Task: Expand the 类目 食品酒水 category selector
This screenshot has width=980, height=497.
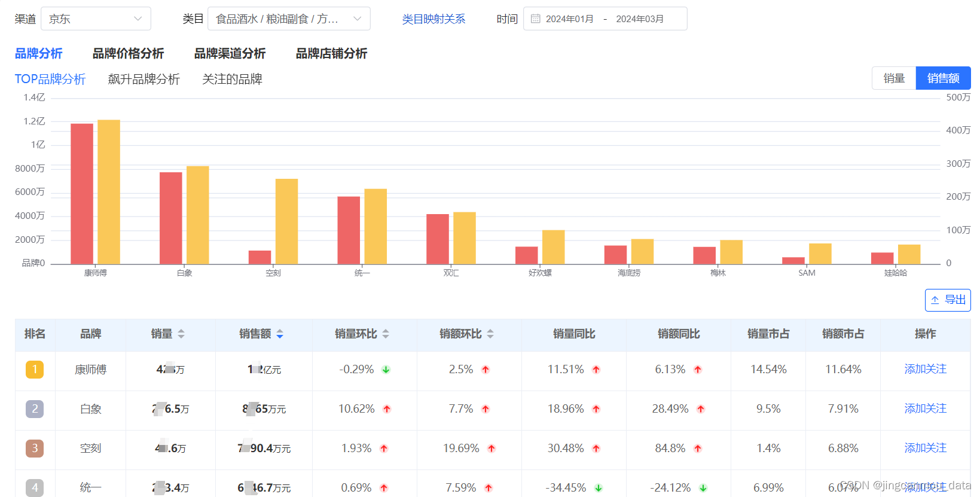Action: (289, 19)
